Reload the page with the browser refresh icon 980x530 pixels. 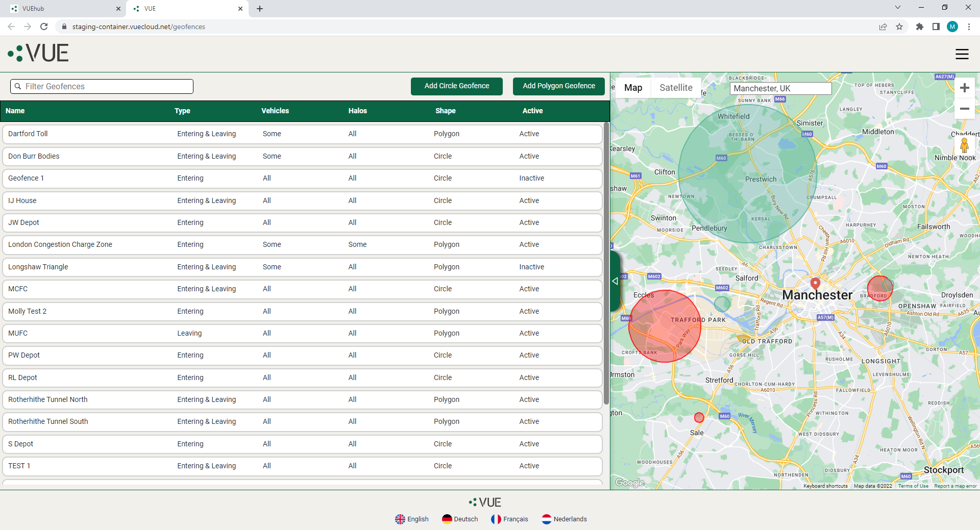44,27
